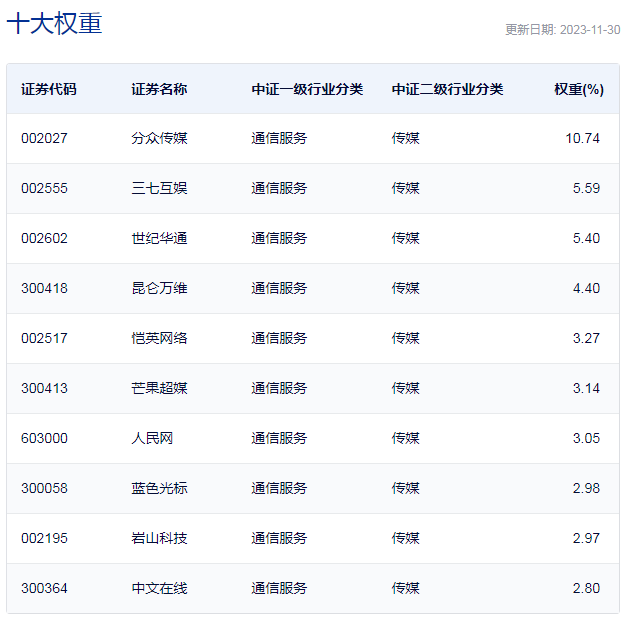Click weight value 2.80

point(586,588)
